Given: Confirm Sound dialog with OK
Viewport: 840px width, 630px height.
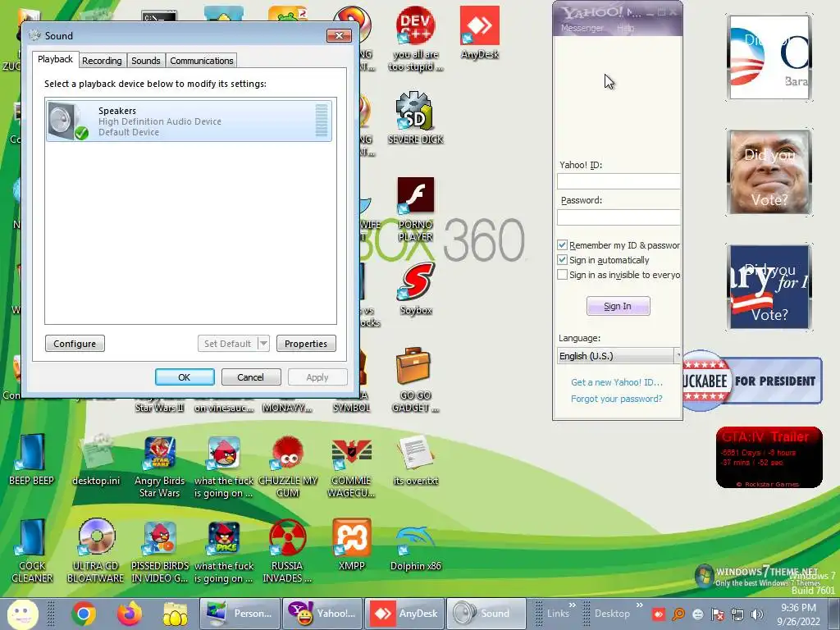Looking at the screenshot, I should coord(185,377).
